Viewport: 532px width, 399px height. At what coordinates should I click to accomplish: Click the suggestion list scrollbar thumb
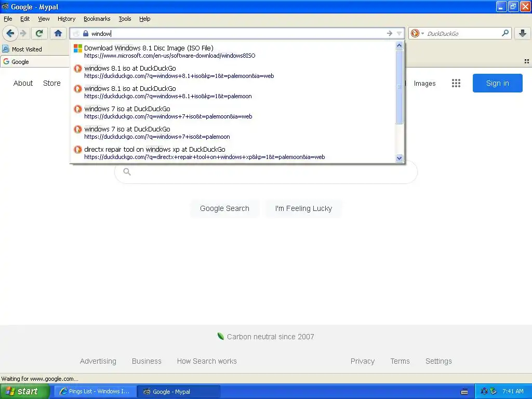coord(400,87)
